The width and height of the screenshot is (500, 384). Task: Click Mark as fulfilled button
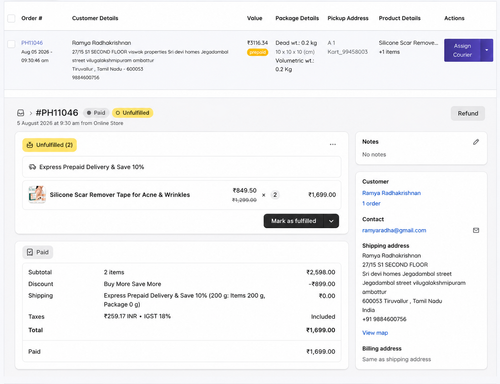pyautogui.click(x=293, y=221)
